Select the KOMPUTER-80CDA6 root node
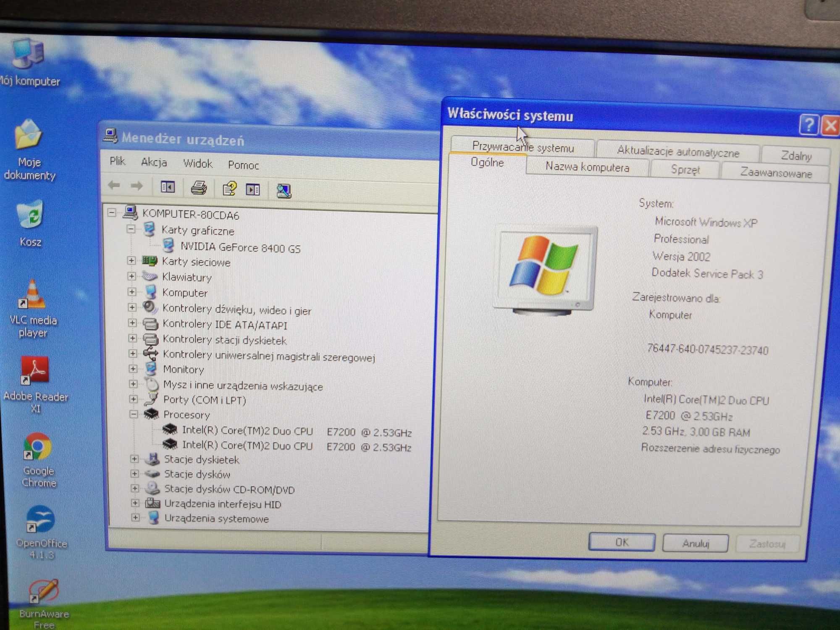Image resolution: width=840 pixels, height=630 pixels. (191, 215)
